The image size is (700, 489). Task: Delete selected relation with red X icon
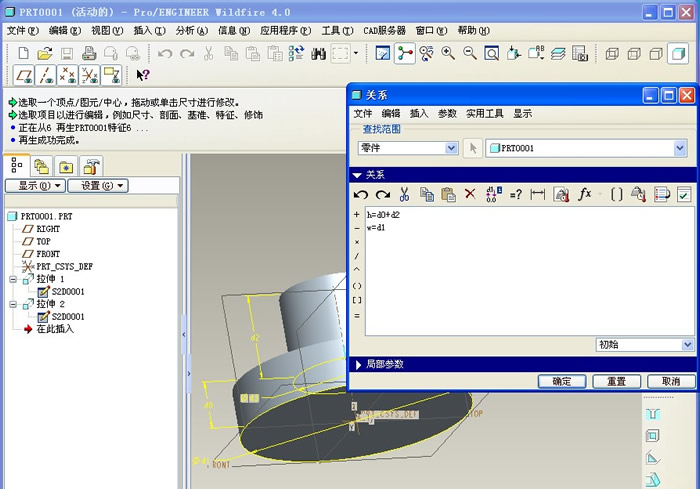tap(470, 194)
